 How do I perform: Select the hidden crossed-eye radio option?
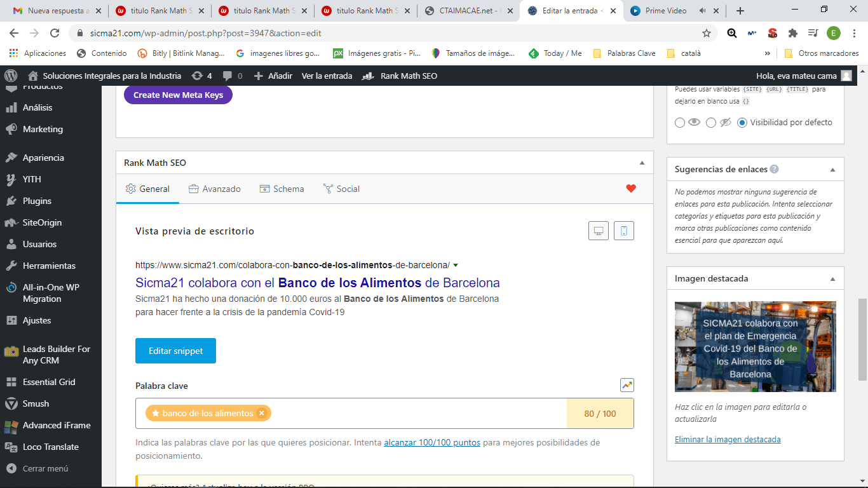coord(711,123)
